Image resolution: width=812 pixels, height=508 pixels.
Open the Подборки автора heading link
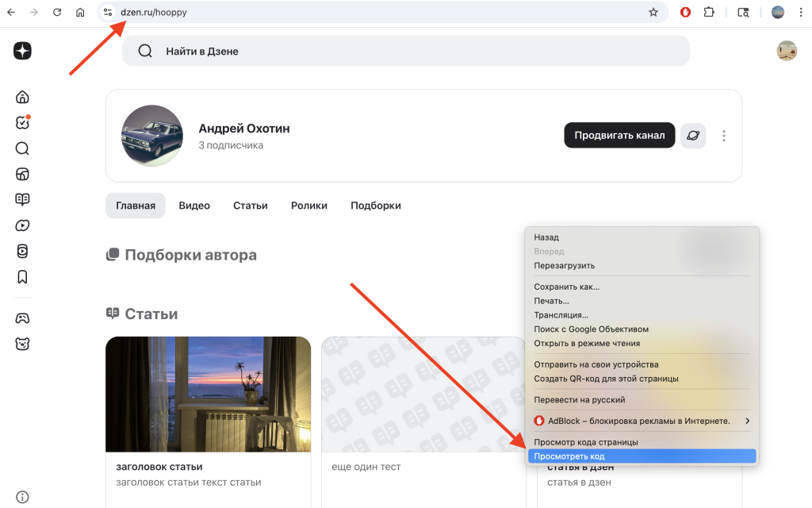[190, 256]
